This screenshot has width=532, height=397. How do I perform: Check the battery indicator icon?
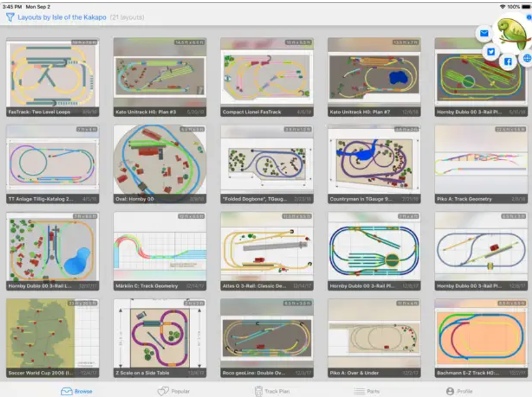(x=526, y=7)
